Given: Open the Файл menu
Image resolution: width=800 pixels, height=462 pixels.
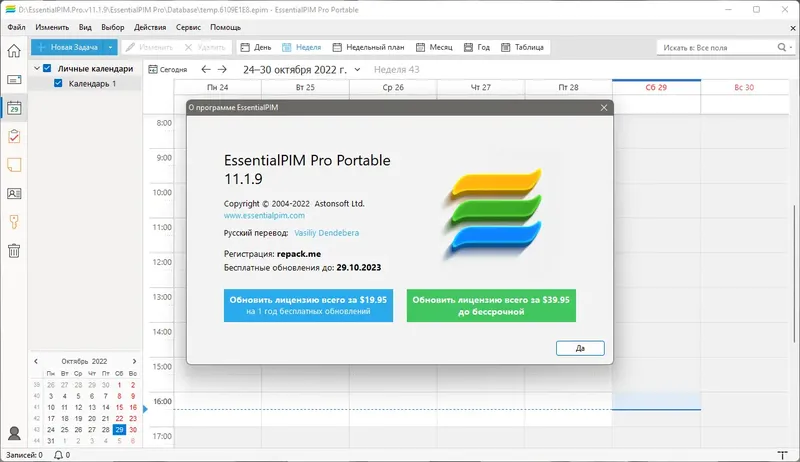Looking at the screenshot, I should click(x=16, y=28).
